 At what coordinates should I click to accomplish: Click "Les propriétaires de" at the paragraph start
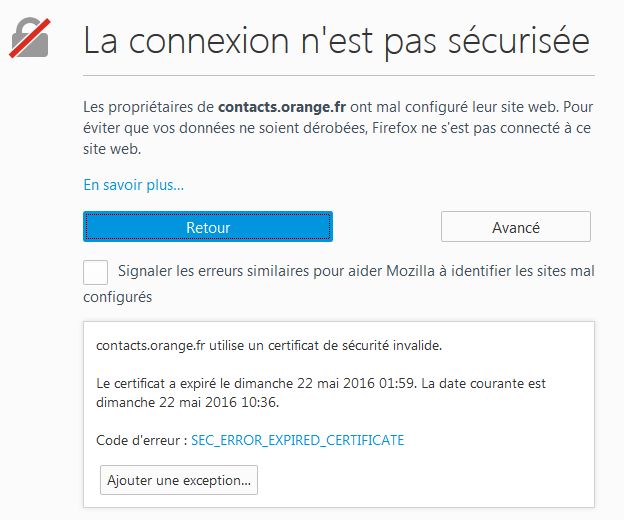pyautogui.click(x=148, y=105)
